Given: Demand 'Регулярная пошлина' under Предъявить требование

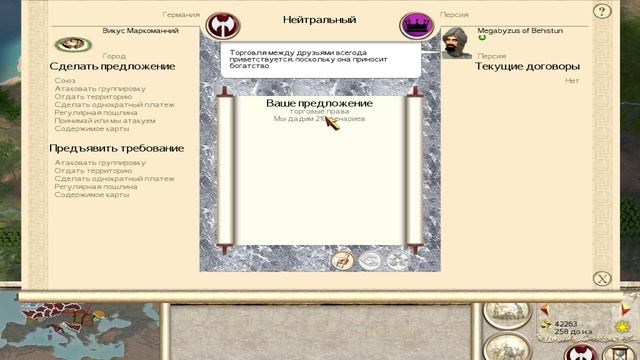Looking at the screenshot, I should point(96,187).
